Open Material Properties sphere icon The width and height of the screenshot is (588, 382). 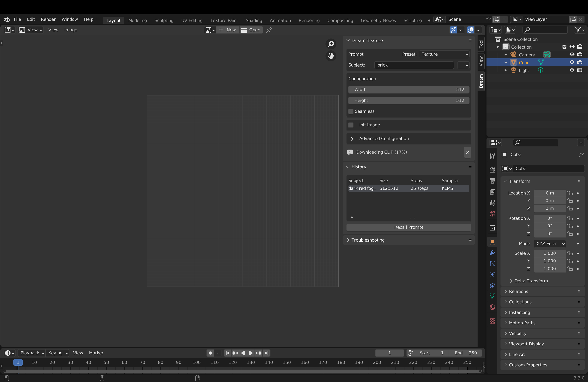[x=492, y=307]
